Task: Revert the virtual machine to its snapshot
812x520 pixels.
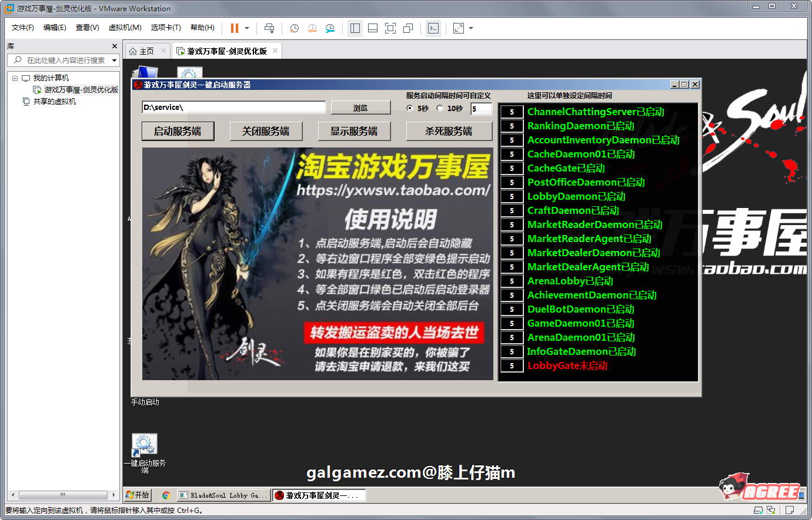Action: pyautogui.click(x=311, y=28)
